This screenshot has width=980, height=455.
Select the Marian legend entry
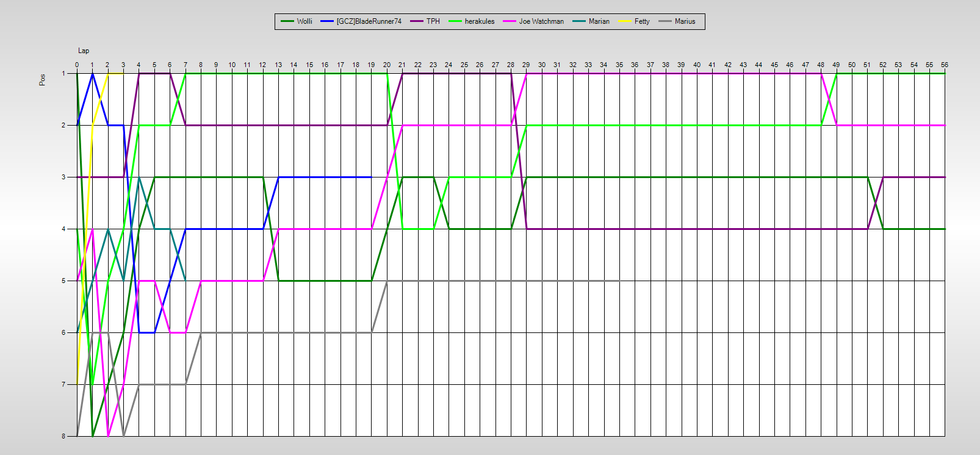click(x=599, y=21)
